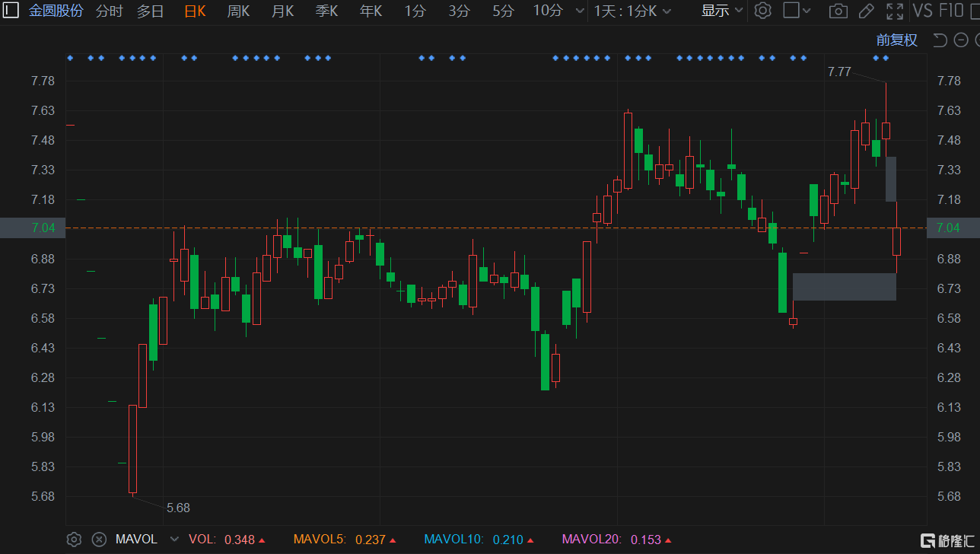Switch to 分时 intraday tab
Screen dimensions: 980x554
point(110,11)
